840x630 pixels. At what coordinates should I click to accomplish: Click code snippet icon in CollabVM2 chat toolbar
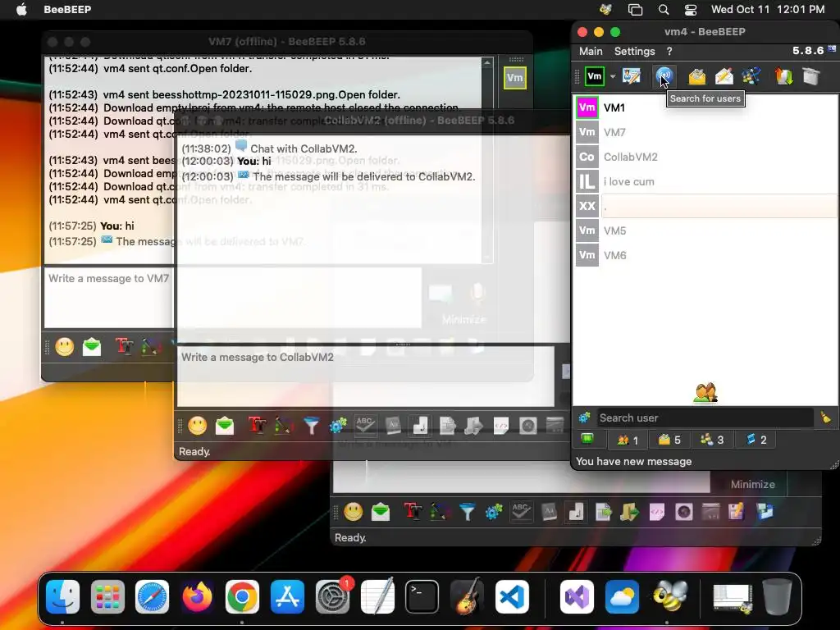(x=501, y=426)
